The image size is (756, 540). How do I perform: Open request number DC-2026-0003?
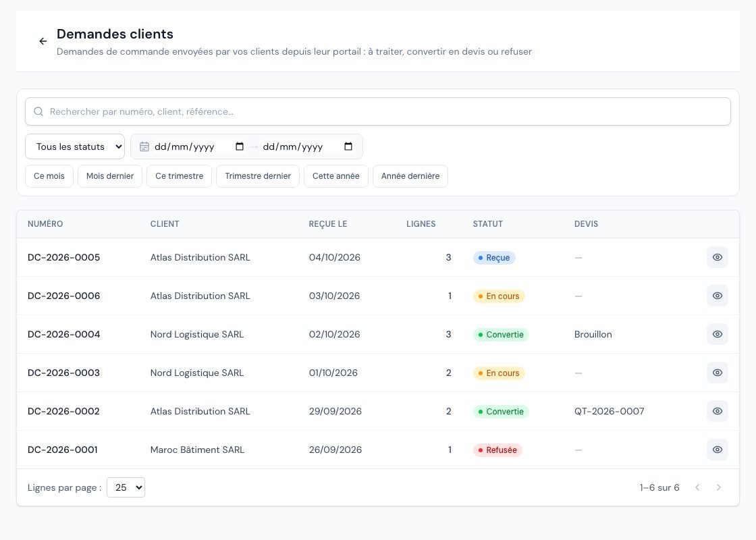click(x=63, y=373)
